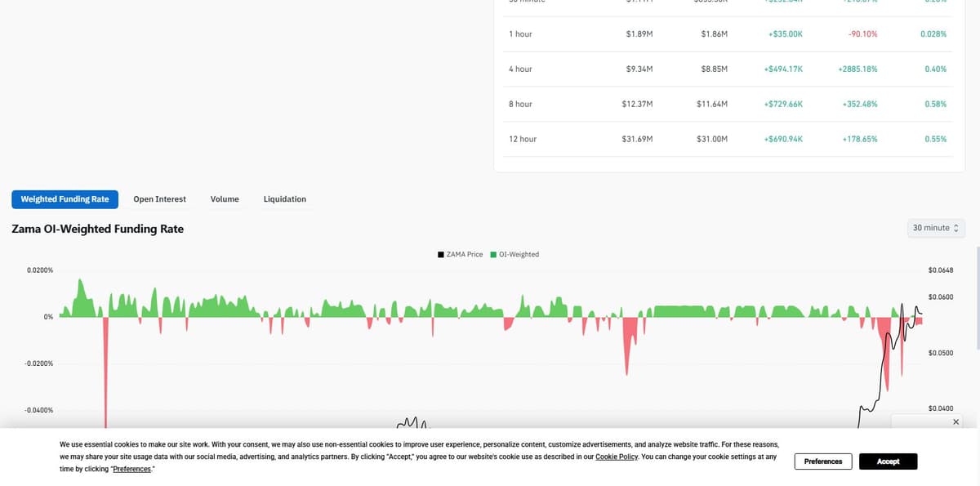
Task: Click the $1.86M value
Action: (715, 34)
